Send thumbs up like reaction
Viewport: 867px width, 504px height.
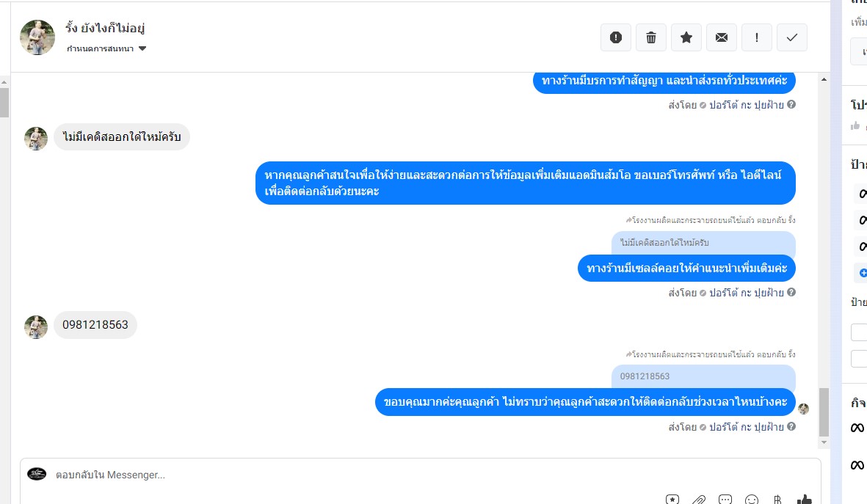click(x=805, y=500)
